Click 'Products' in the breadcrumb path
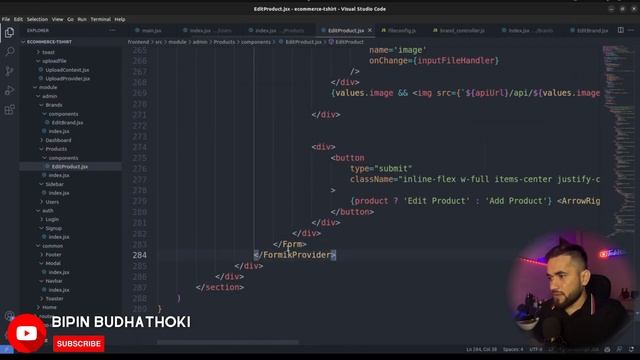The image size is (640, 360). tap(224, 42)
